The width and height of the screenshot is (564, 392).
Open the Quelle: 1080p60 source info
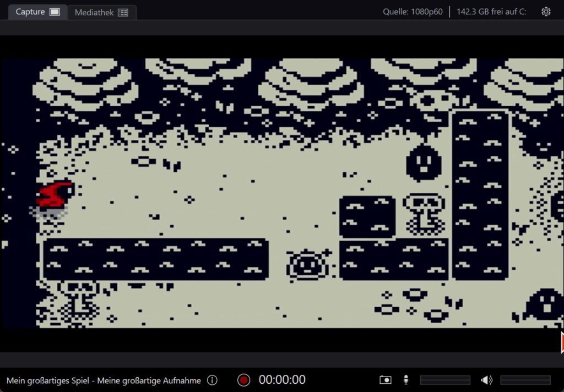coord(413,12)
